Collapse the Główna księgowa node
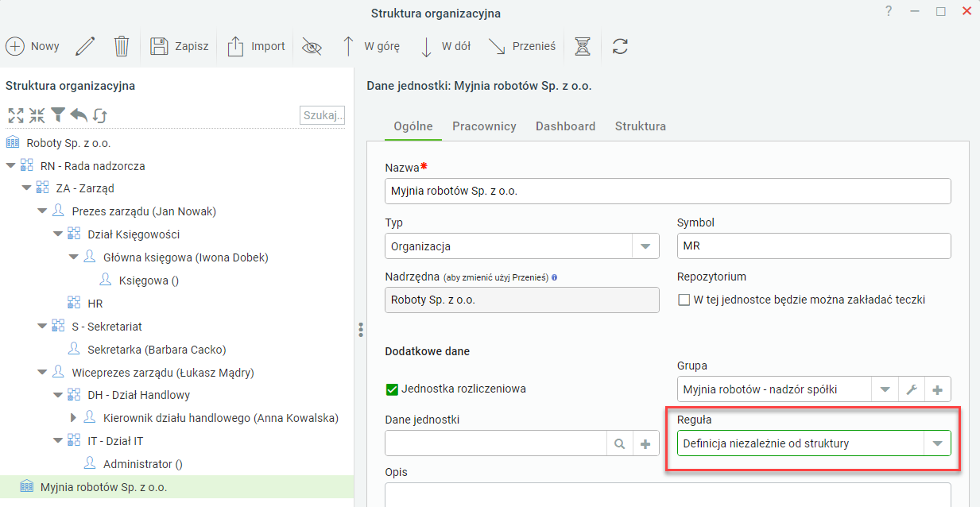 click(x=74, y=257)
